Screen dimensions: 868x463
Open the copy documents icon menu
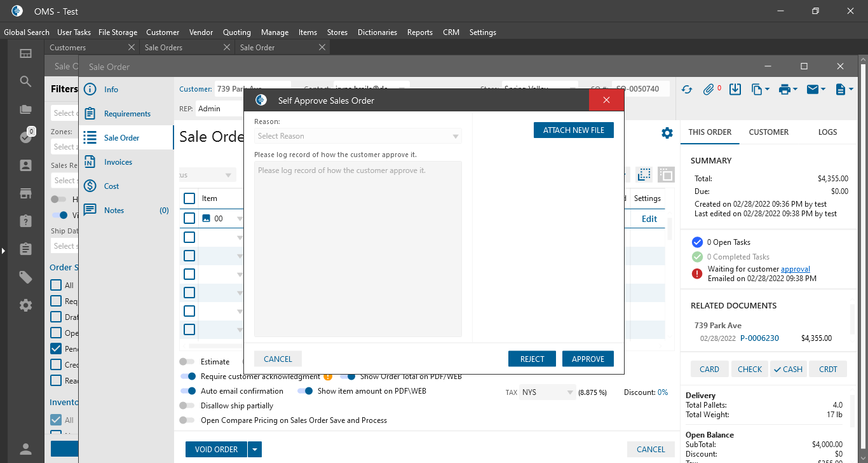760,90
